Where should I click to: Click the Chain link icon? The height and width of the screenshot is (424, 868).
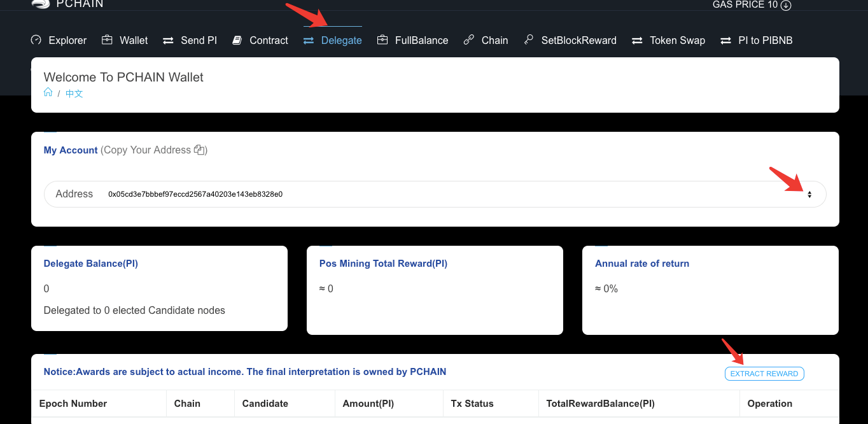click(469, 40)
